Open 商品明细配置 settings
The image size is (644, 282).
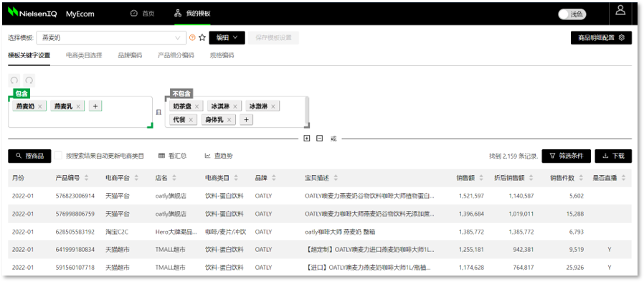tap(601, 38)
